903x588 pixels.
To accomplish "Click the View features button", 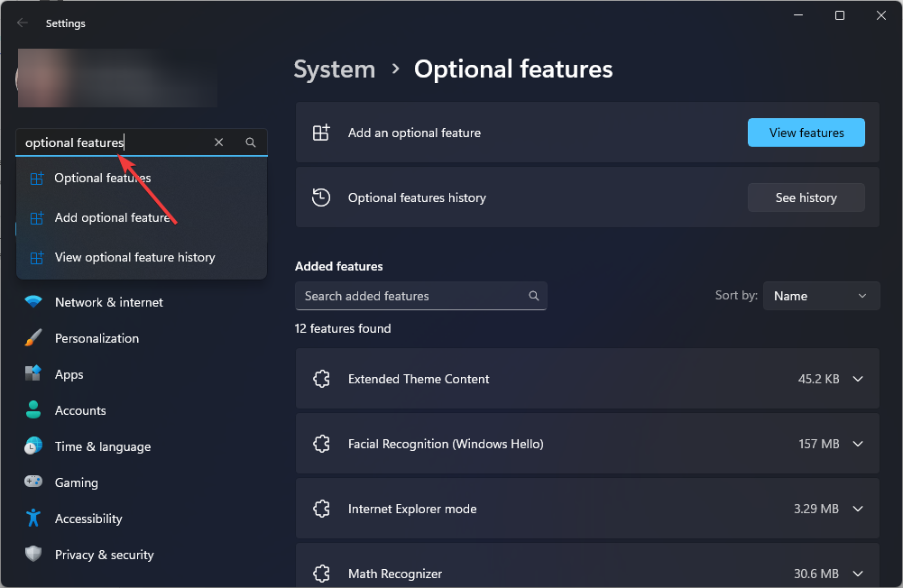I will pyautogui.click(x=806, y=133).
